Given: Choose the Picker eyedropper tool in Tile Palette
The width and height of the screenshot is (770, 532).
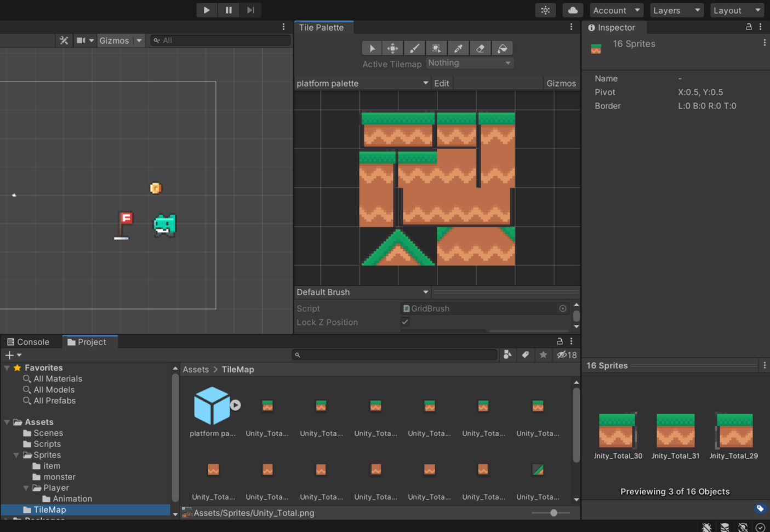Looking at the screenshot, I should point(458,48).
